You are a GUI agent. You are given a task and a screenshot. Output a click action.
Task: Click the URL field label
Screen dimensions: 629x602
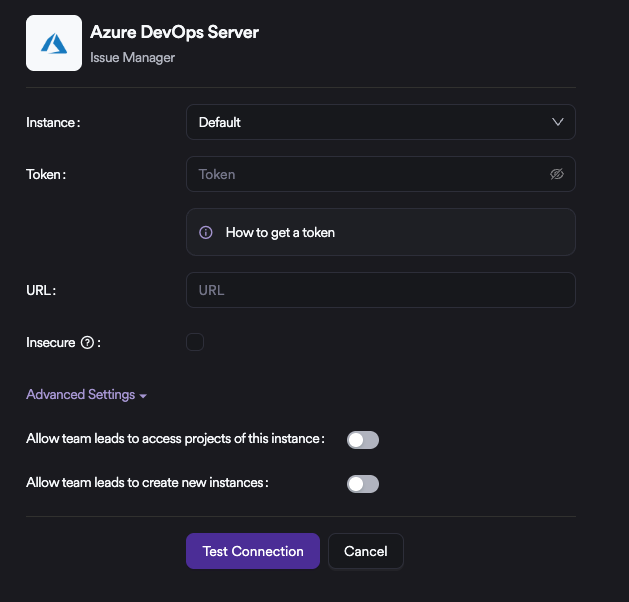[x=41, y=290]
